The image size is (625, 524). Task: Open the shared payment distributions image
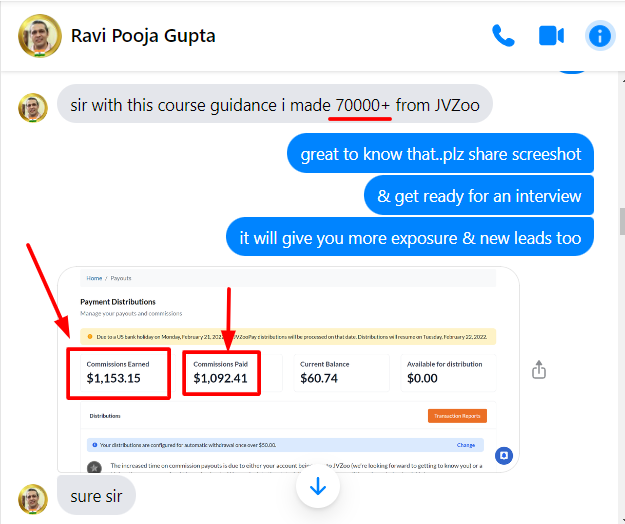tap(288, 369)
